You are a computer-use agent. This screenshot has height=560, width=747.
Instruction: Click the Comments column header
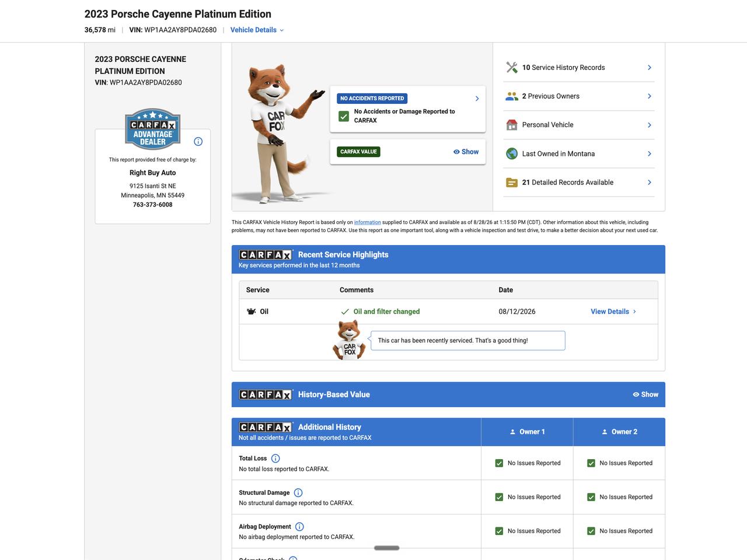coord(357,290)
